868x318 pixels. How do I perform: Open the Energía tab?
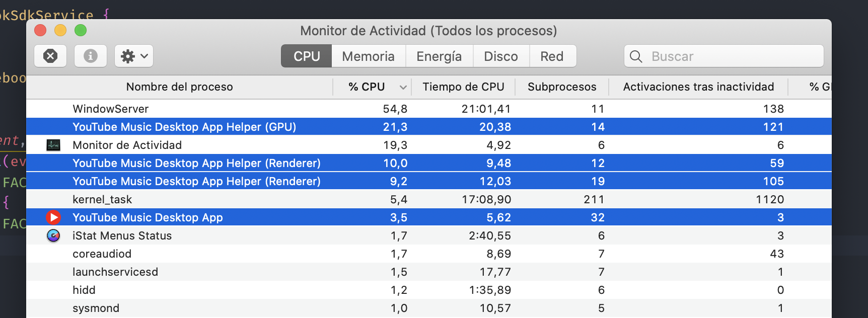pyautogui.click(x=439, y=56)
